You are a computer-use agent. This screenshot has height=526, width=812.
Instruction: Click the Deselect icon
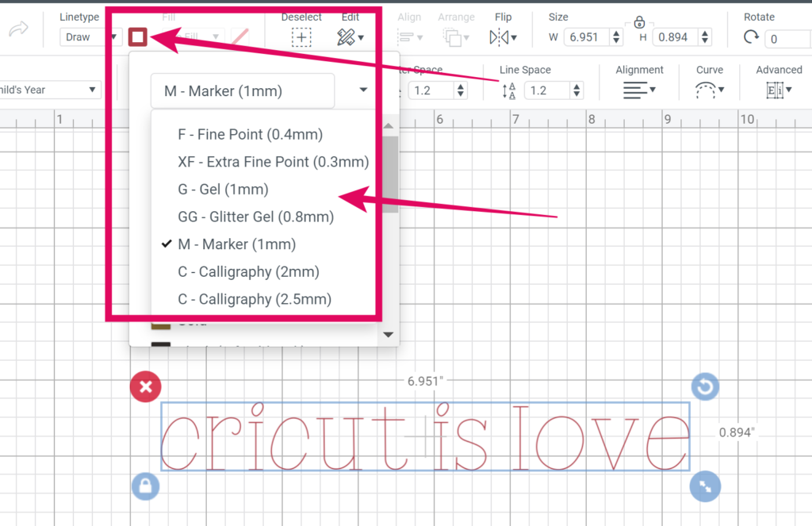point(301,37)
